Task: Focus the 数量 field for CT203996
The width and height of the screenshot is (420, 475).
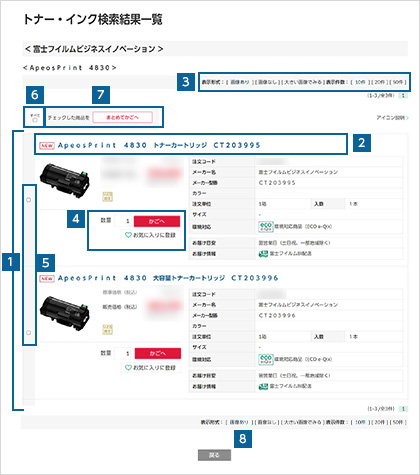Action: pyautogui.click(x=123, y=353)
